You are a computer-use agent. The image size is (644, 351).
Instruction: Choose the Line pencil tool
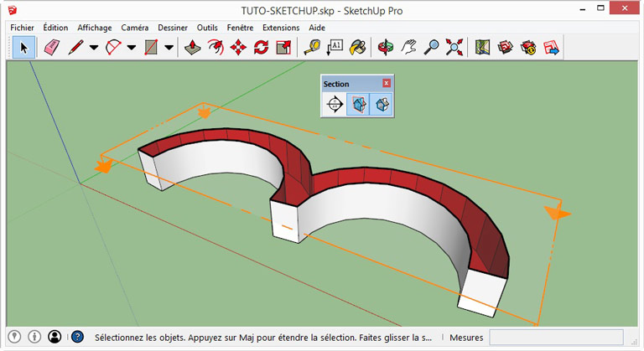click(75, 47)
